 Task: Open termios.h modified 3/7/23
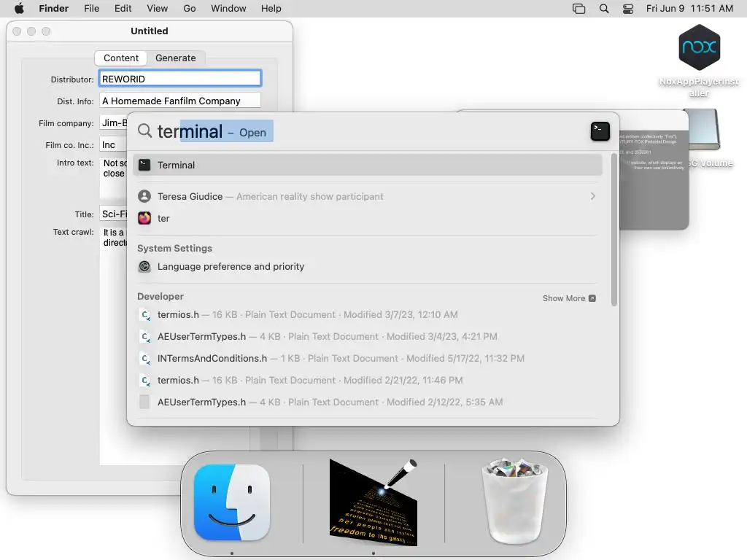[x=368, y=315]
